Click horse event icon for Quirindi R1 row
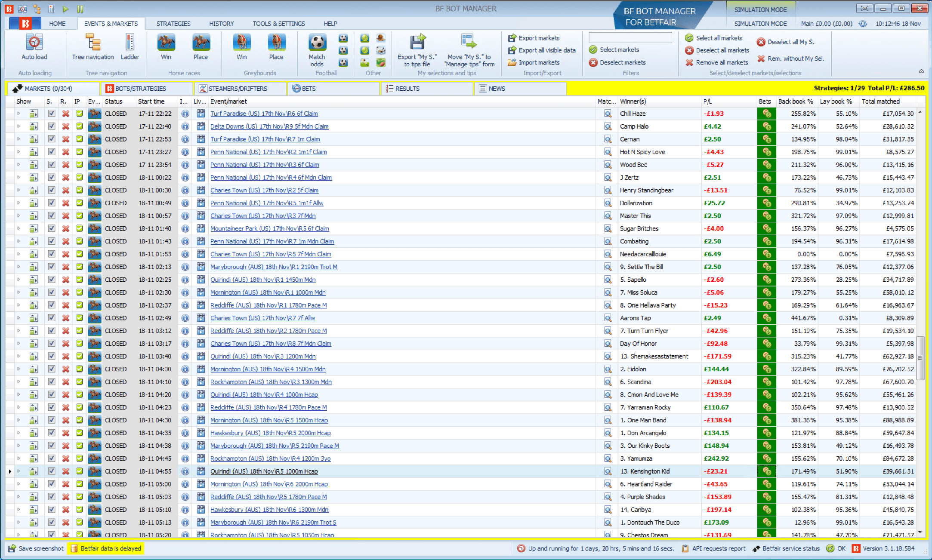The height and width of the screenshot is (560, 932). click(95, 280)
